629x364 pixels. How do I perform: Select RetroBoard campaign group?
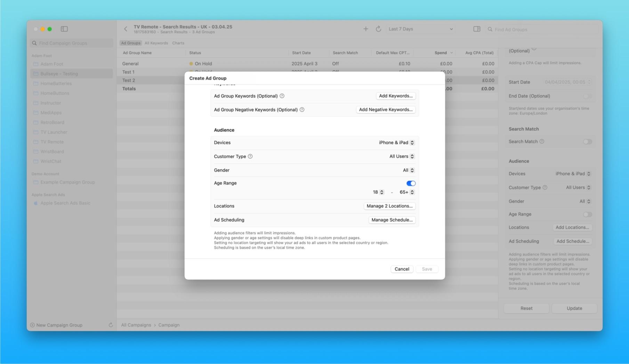[71, 122]
